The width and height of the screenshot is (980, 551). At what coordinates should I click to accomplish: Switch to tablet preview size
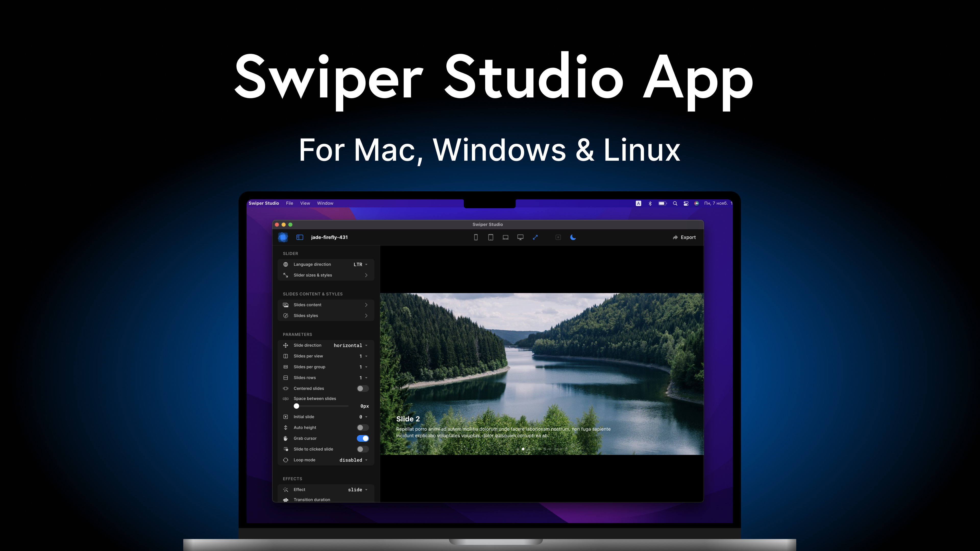tap(491, 237)
